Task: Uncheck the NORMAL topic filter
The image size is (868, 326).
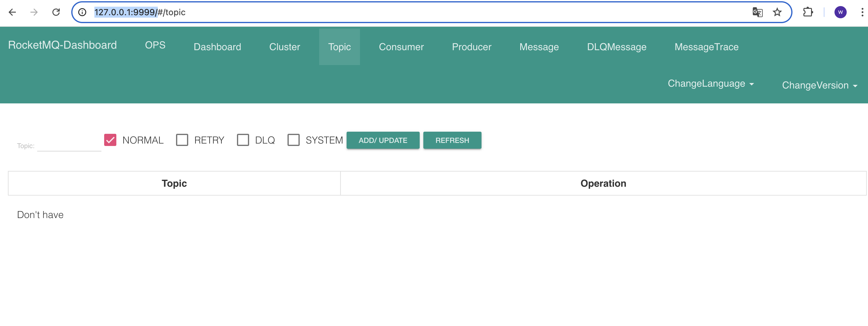Action: coord(110,140)
